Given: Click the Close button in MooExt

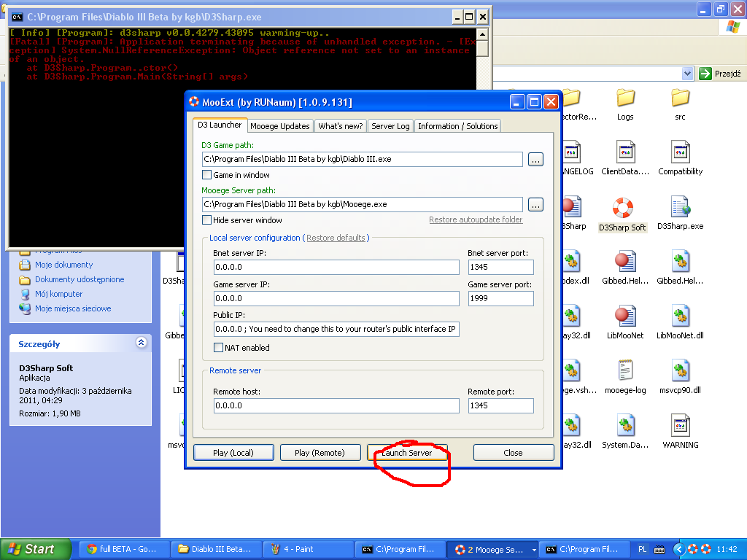Looking at the screenshot, I should coord(513,452).
